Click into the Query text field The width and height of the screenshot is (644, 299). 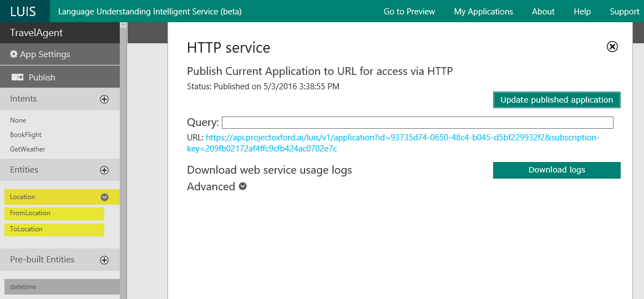pos(417,123)
